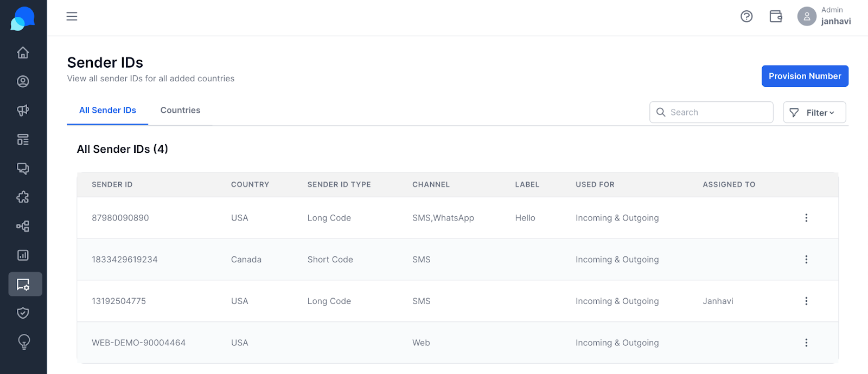Click into the Search input field

tap(711, 112)
